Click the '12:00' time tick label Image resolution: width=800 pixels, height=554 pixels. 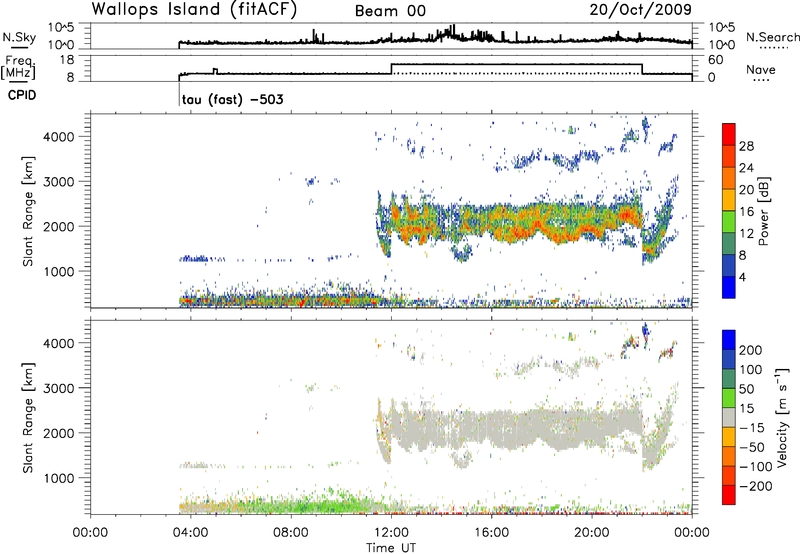pyautogui.click(x=391, y=533)
